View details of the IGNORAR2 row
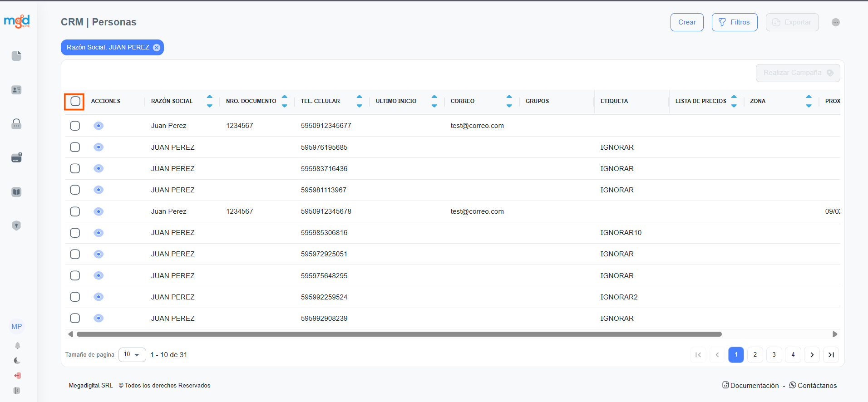Image resolution: width=868 pixels, height=402 pixels. (99, 297)
